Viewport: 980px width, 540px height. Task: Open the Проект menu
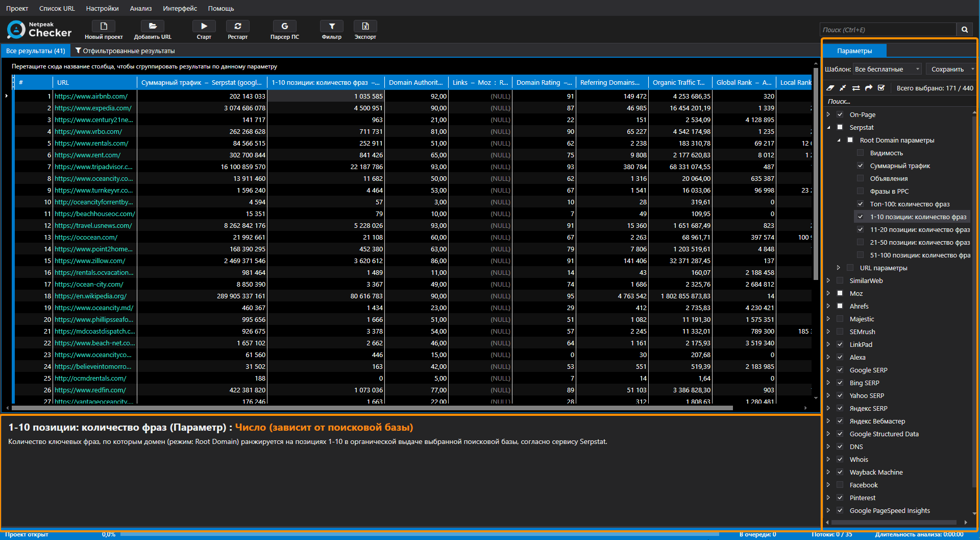[x=17, y=8]
